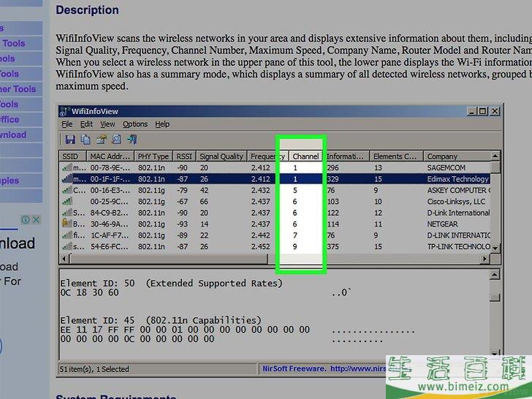Image resolution: width=532 pixels, height=399 pixels.
Task: Click the Exit door toolbar icon
Action: pos(132,140)
